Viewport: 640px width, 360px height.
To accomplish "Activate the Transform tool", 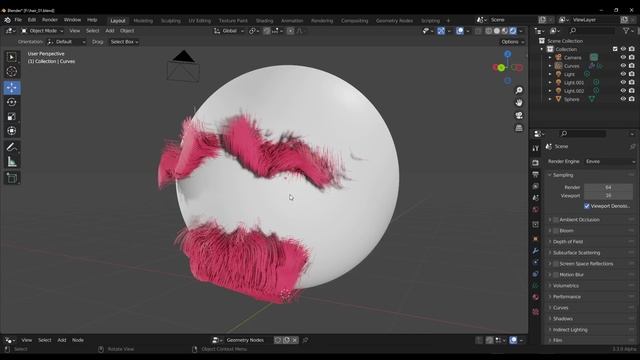I will [x=12, y=131].
